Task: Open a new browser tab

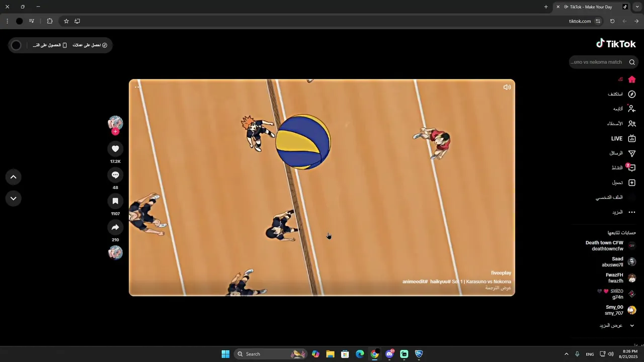Action: [546, 7]
